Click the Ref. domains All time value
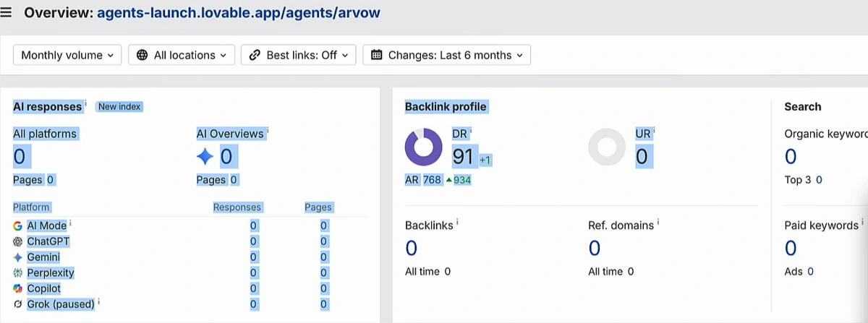This screenshot has height=323, width=868. point(631,272)
